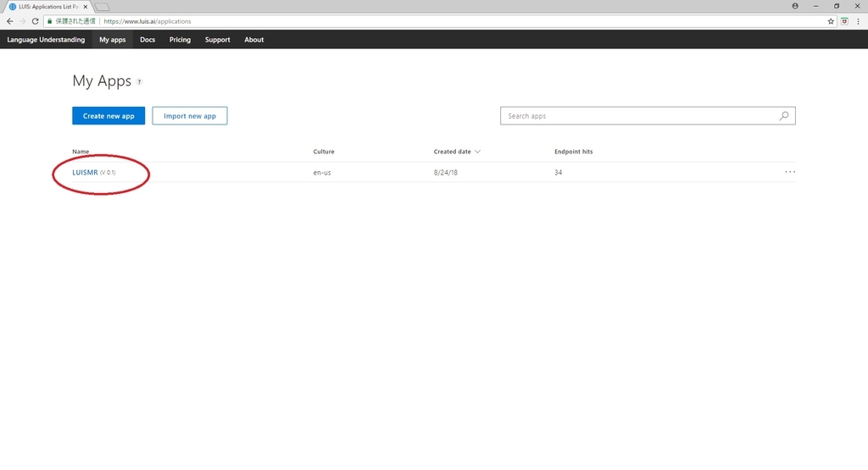Viewport: 868px width, 470px height.
Task: Reload the page with refresh icon
Action: tap(35, 21)
